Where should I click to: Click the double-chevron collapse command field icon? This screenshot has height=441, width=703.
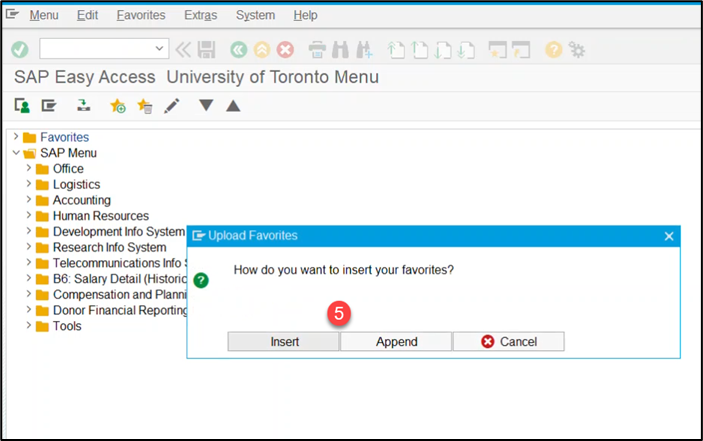point(182,50)
